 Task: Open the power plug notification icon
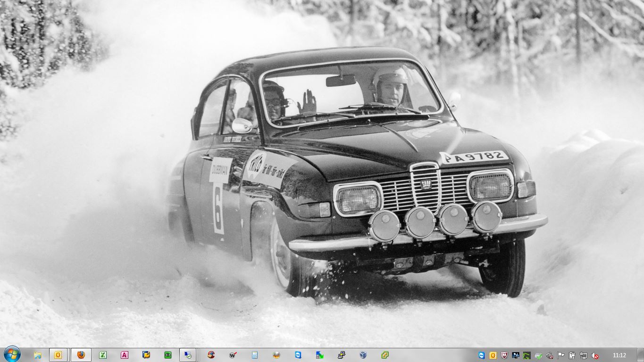(x=572, y=355)
